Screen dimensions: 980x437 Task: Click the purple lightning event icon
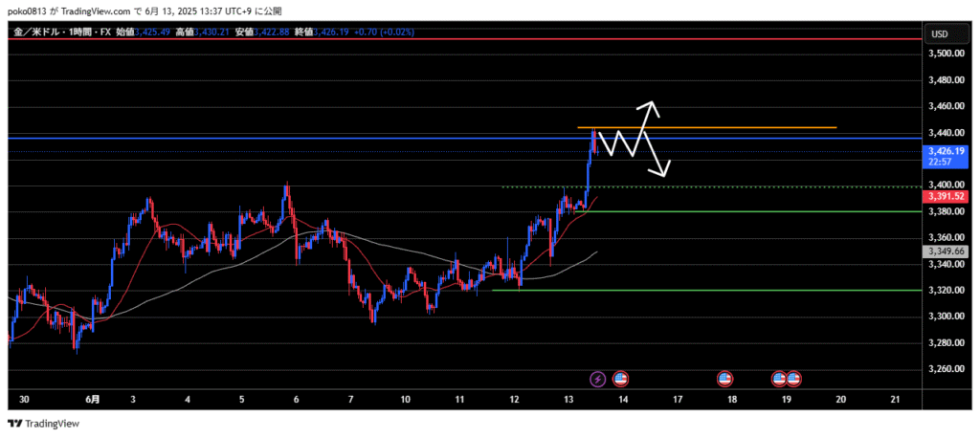click(598, 380)
